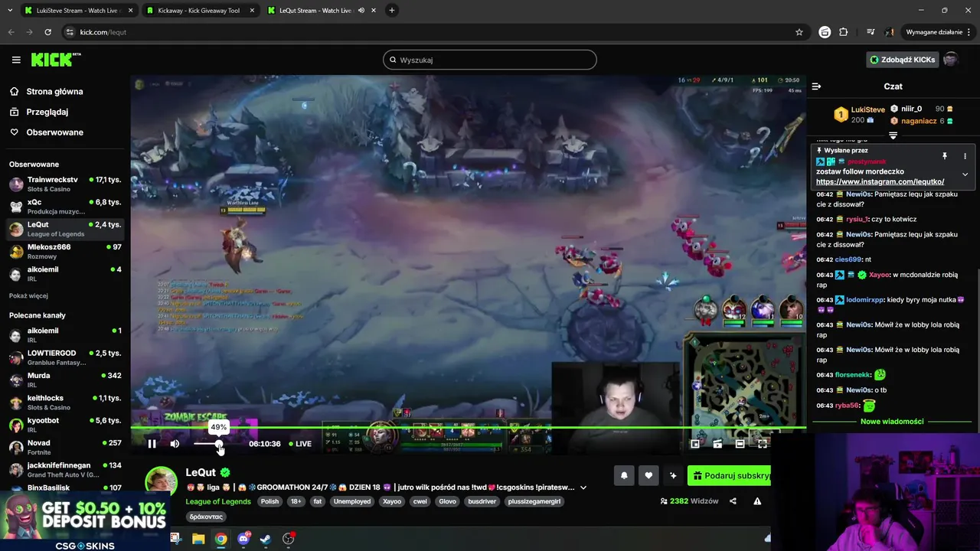Open Chrome extensions puzzle icon
The image size is (980, 551).
(844, 32)
